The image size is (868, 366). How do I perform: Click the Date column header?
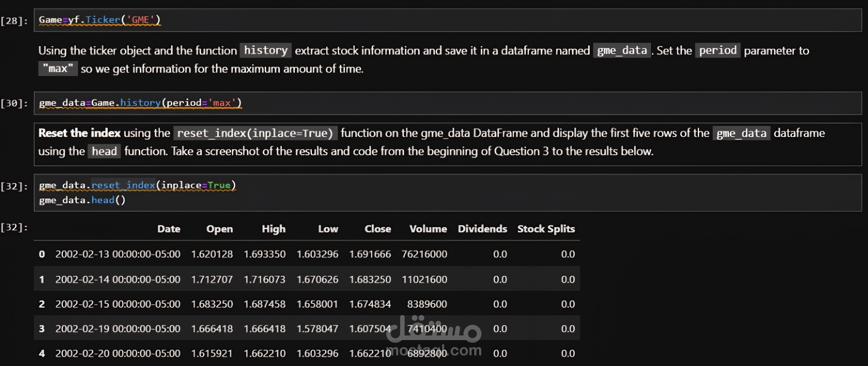169,229
